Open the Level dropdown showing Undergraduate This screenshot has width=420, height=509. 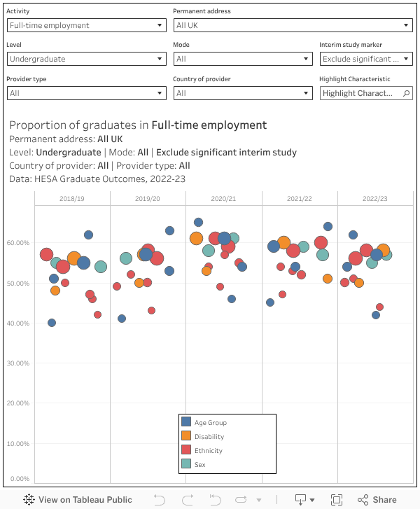point(86,59)
